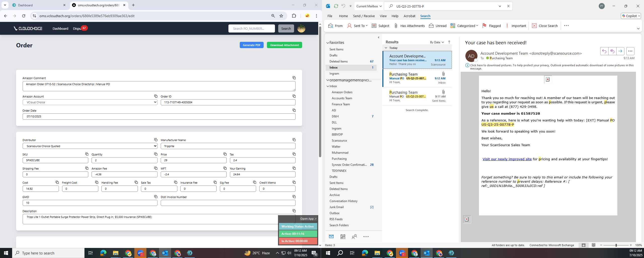Switch to Outlook Mail view icon
Image resolution: width=644 pixels, height=258 pixels.
(x=331, y=237)
